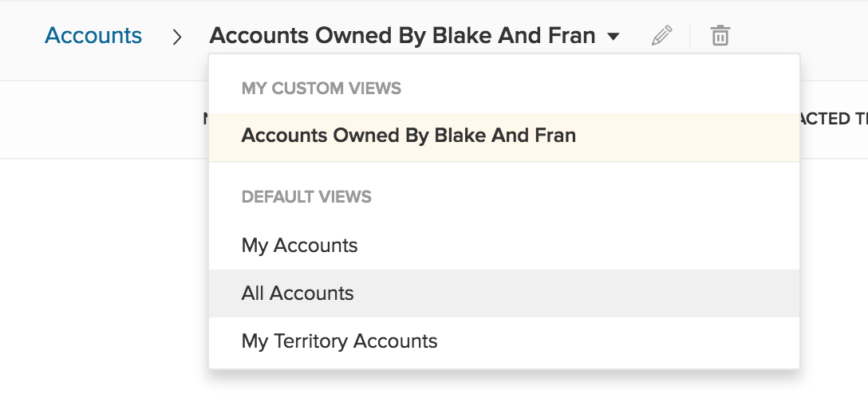Viewport: 868px width, 394px height.
Task: Click blank header area right of trash icon
Action: [x=797, y=36]
